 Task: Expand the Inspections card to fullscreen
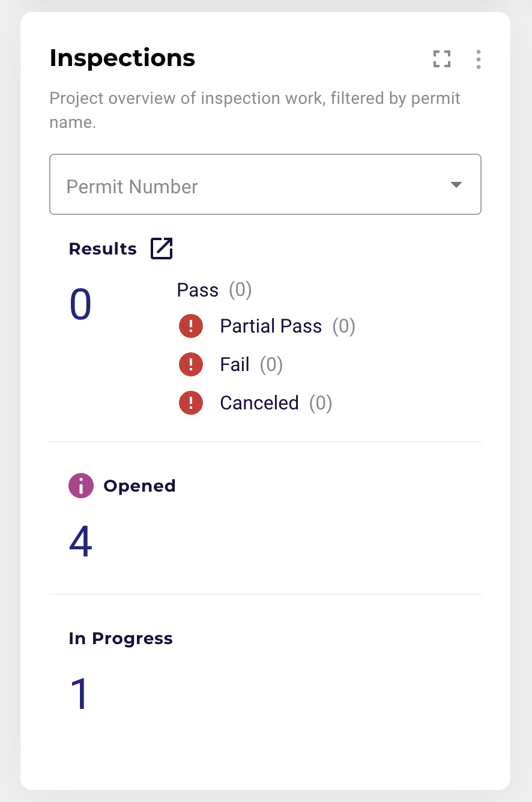point(442,59)
